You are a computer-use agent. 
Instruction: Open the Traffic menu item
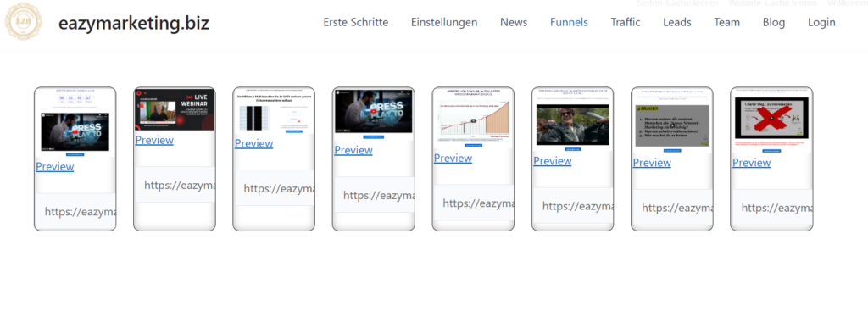point(626,23)
